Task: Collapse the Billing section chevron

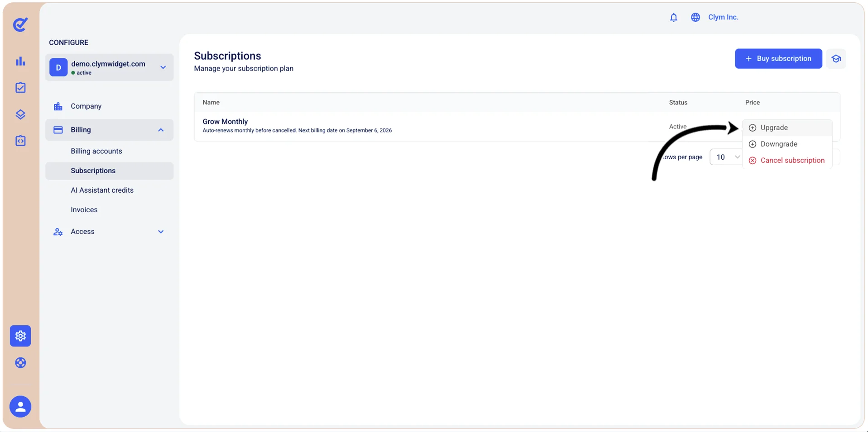Action: pyautogui.click(x=161, y=130)
